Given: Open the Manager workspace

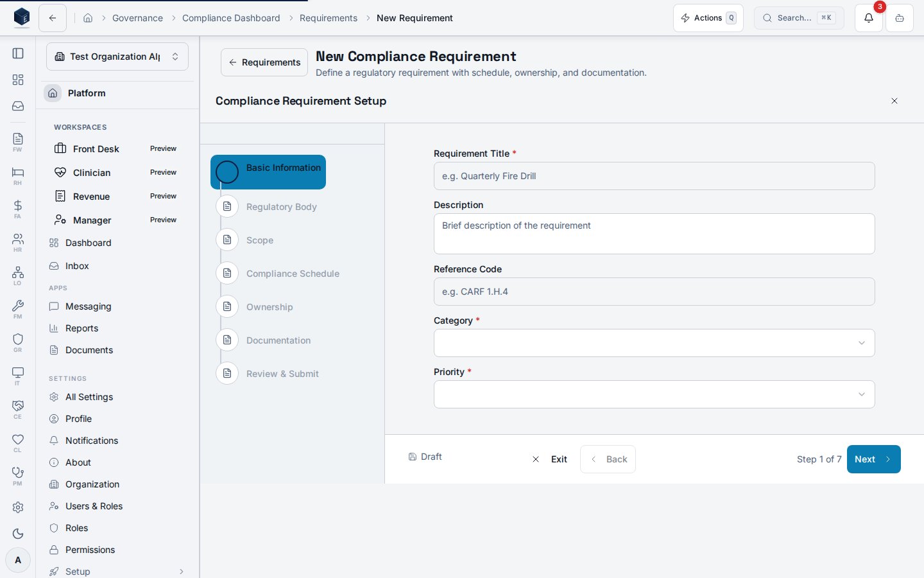Looking at the screenshot, I should pos(117,220).
